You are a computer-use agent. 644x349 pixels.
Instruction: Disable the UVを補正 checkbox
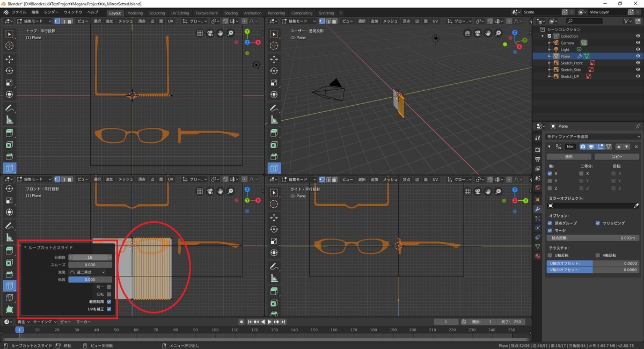[109, 309]
